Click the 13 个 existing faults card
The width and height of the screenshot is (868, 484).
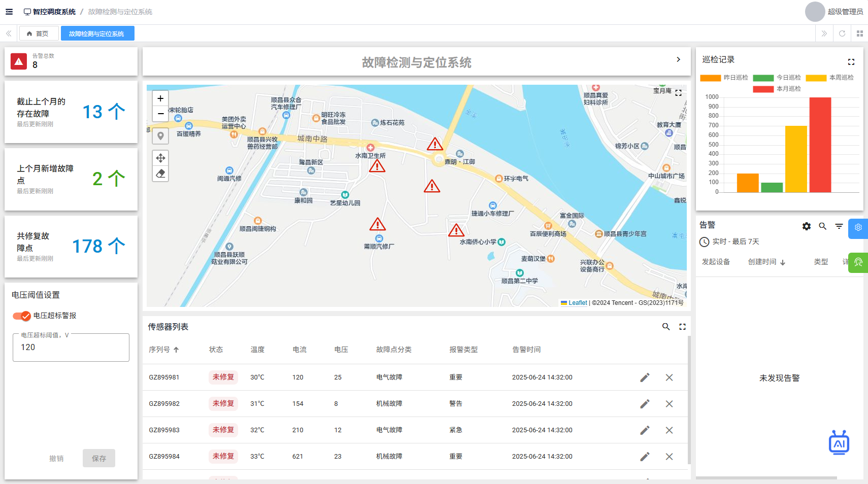71,112
